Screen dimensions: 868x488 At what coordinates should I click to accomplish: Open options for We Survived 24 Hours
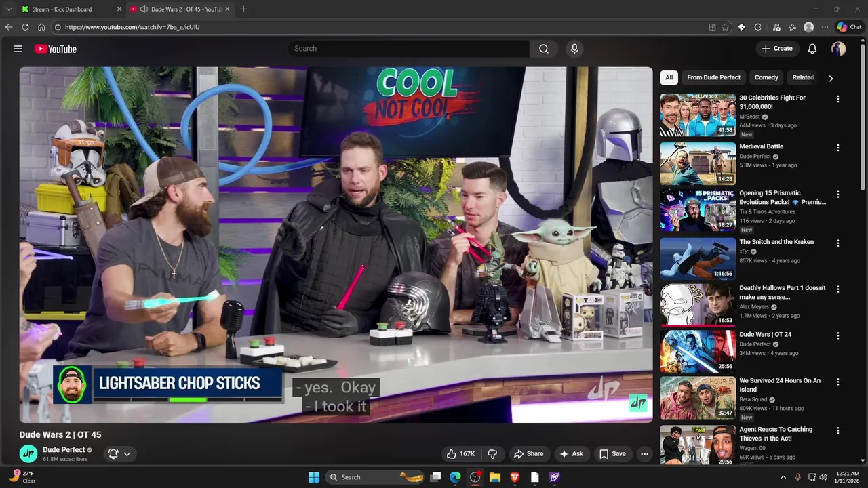pos(838,382)
